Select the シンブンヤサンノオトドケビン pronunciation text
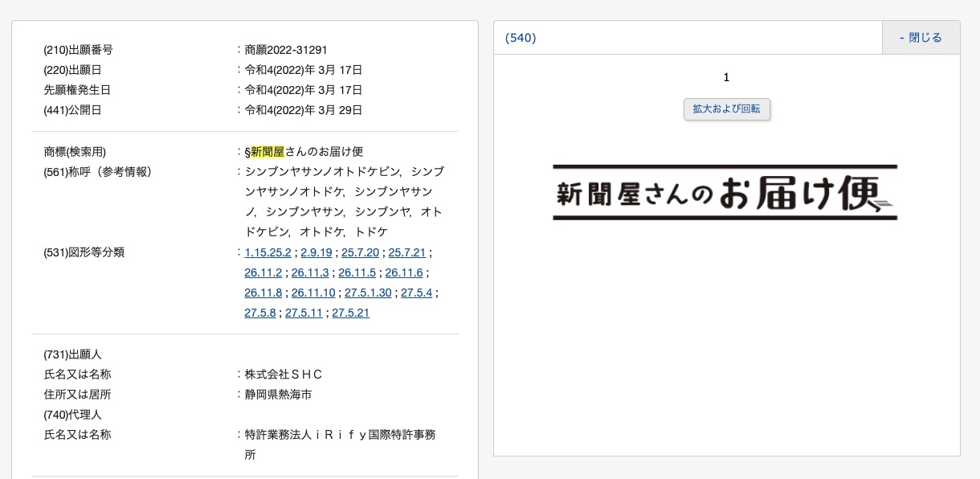This screenshot has width=980, height=479. tap(323, 172)
